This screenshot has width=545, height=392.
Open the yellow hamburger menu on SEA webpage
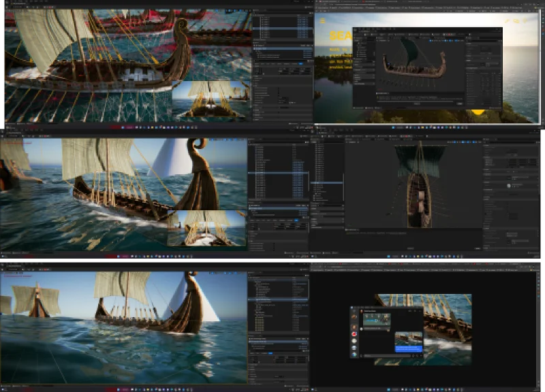322,21
